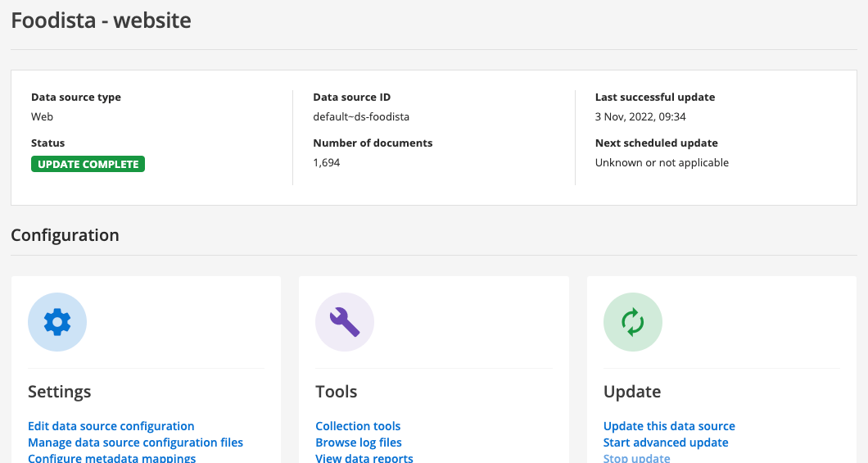Click the Stop update link

(636, 458)
